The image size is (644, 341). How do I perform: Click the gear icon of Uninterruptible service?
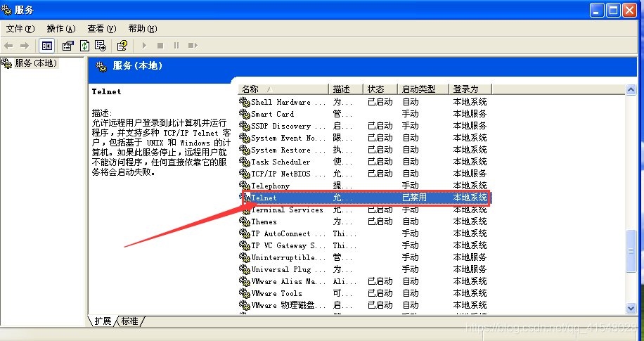coord(245,257)
